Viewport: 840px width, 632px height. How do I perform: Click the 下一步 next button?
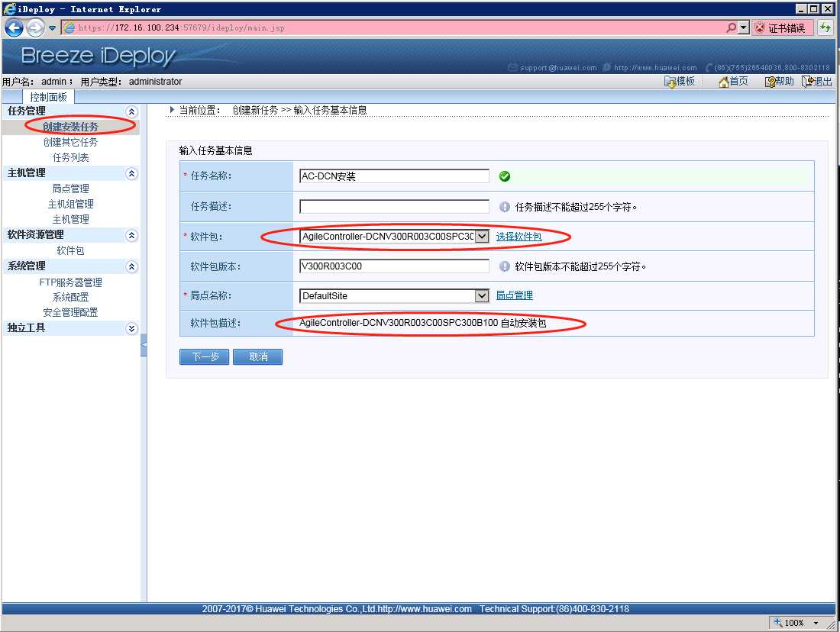(x=204, y=356)
